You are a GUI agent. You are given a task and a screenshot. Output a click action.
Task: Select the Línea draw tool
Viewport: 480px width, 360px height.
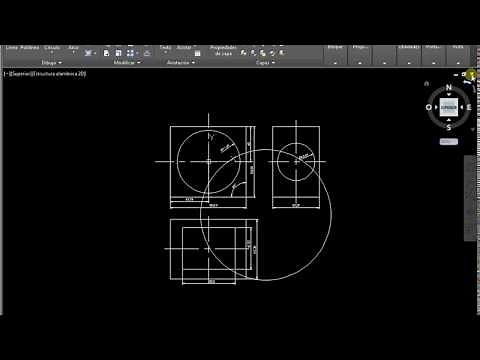point(12,48)
